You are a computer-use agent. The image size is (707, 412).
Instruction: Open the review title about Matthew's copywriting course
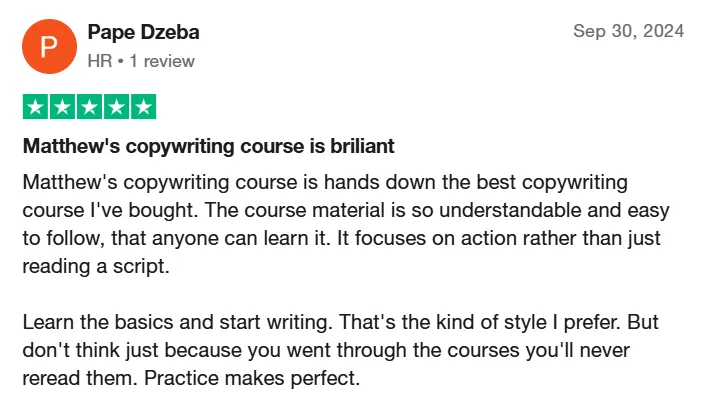[209, 146]
